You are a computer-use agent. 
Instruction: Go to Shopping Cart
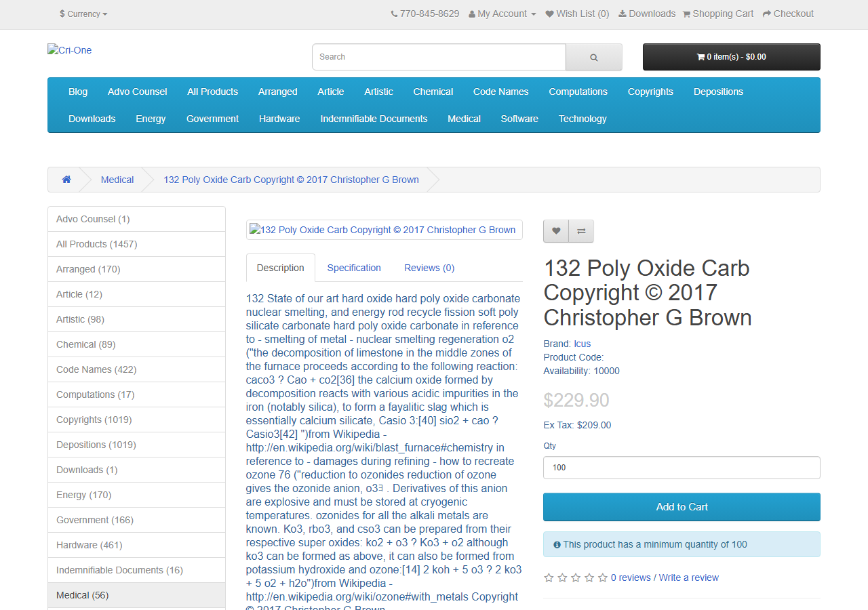[718, 14]
